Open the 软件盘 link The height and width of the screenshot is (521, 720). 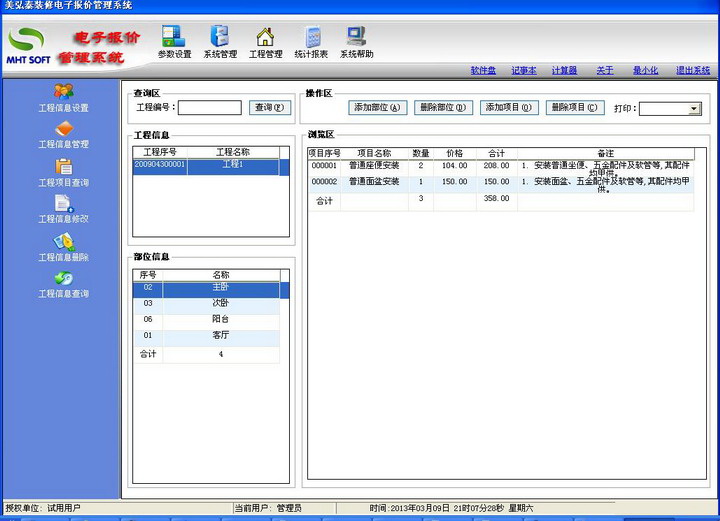[x=483, y=70]
